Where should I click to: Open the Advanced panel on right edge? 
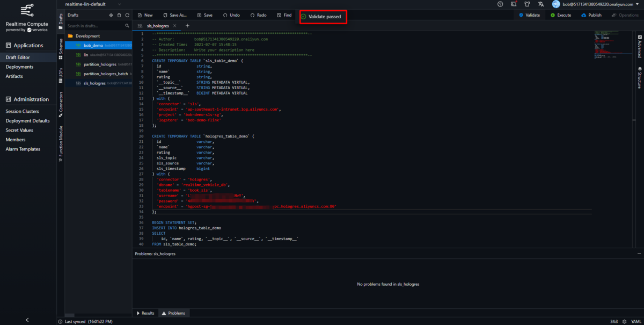click(x=640, y=46)
